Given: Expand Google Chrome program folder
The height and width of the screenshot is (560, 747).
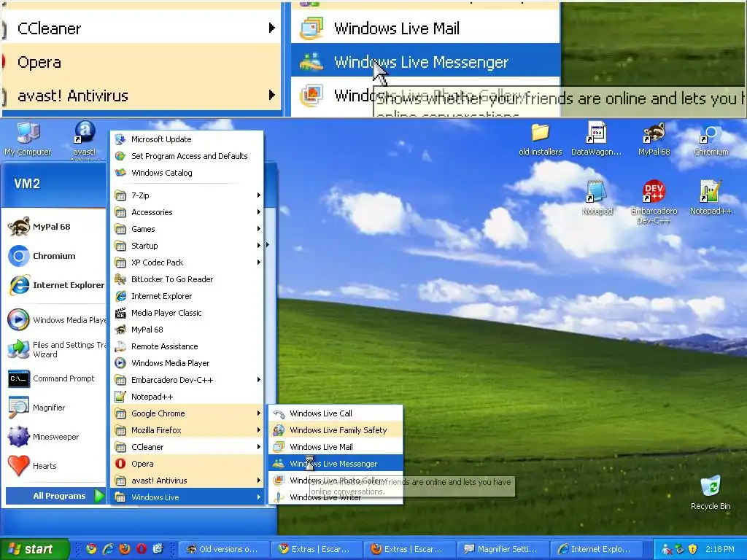Looking at the screenshot, I should coord(187,413).
